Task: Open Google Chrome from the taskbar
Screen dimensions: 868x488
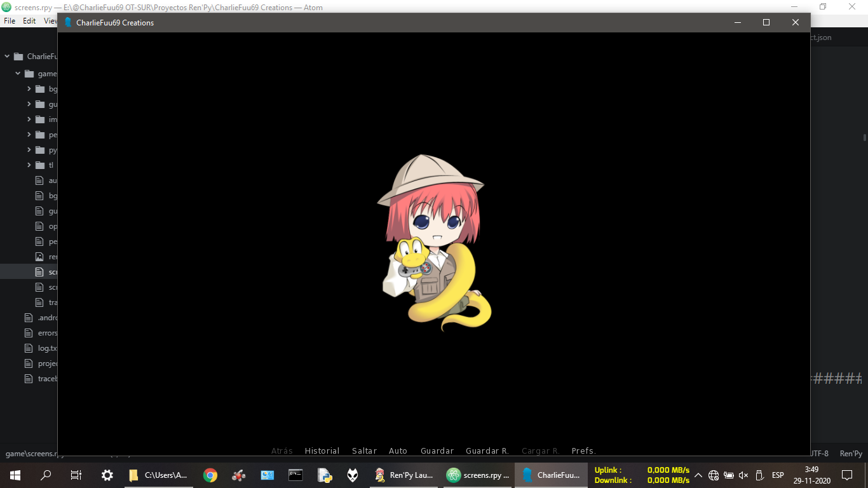Action: coord(210,475)
